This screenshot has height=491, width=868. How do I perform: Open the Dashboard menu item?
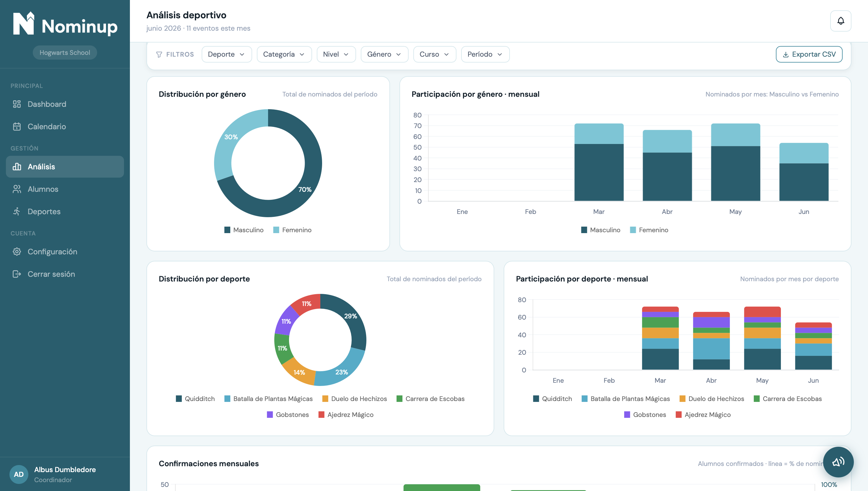point(65,104)
